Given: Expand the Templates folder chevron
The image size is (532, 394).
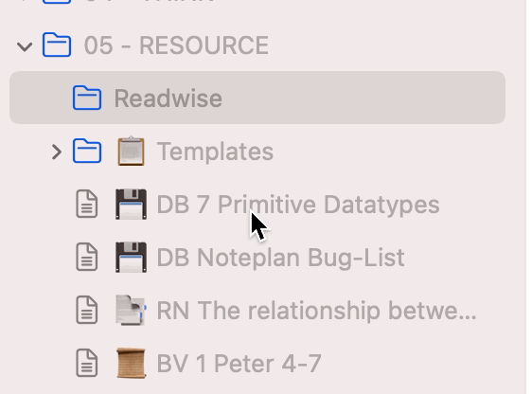Looking at the screenshot, I should [x=57, y=152].
